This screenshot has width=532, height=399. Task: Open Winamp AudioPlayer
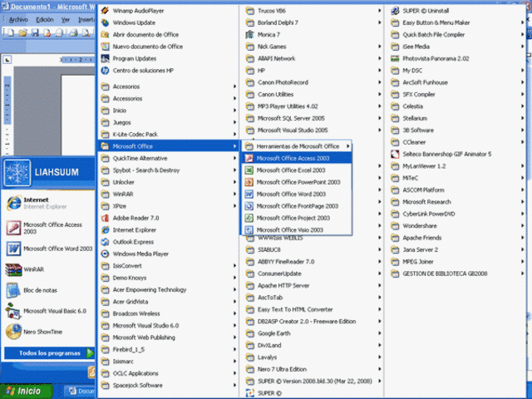(168, 11)
